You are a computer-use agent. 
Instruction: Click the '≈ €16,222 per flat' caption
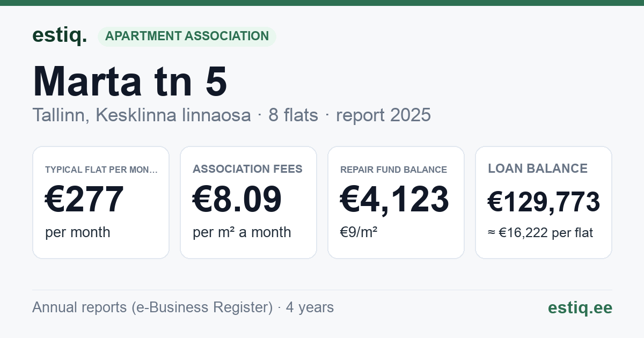coord(540,233)
